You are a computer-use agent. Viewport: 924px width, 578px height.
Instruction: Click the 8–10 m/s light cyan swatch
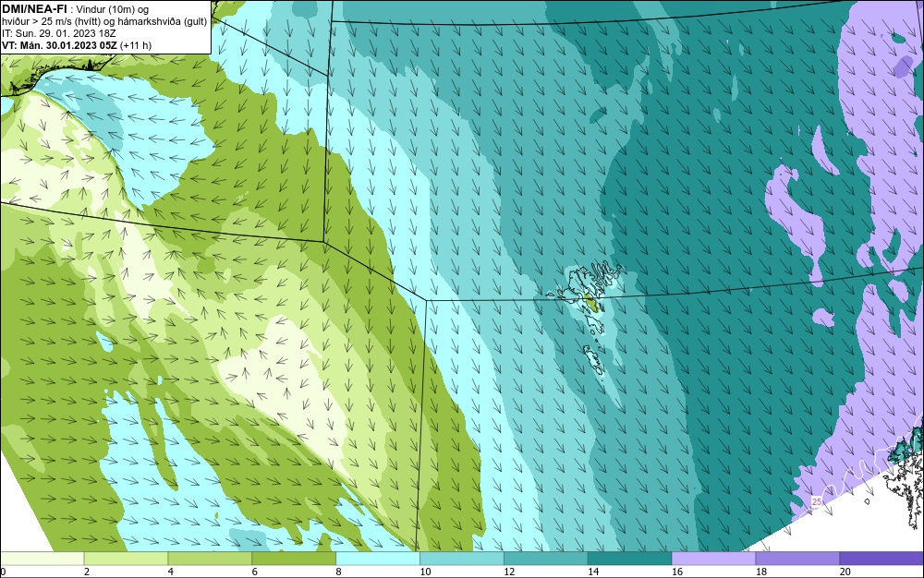[378, 559]
